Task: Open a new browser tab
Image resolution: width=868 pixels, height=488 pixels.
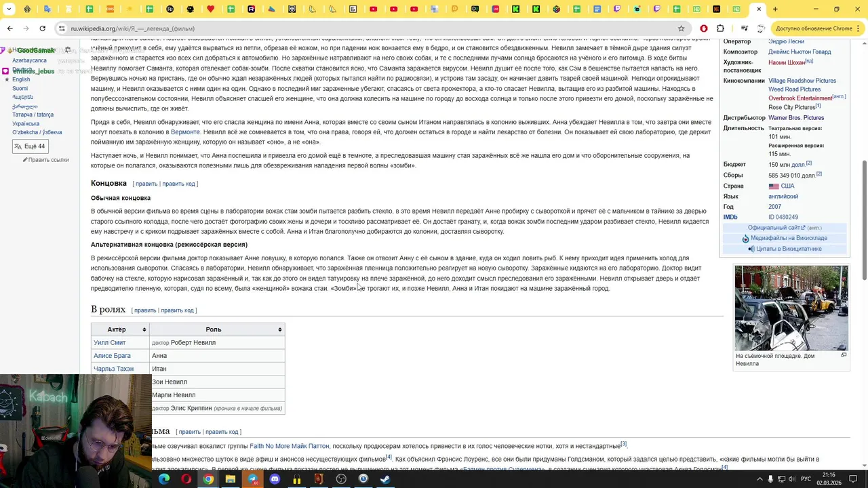Action: pyautogui.click(x=775, y=9)
